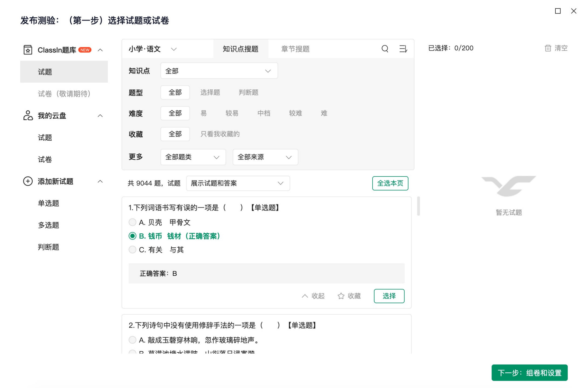Open the 知识点 全部 dropdown
The image size is (588, 388).
219,71
